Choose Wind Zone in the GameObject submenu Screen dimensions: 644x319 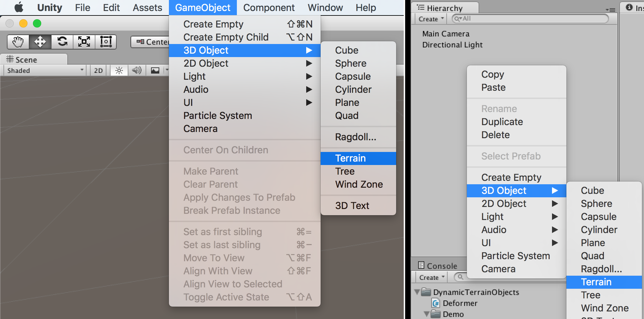[x=359, y=185]
